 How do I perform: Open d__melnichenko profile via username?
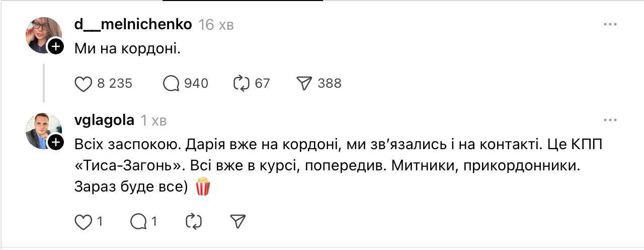tap(133, 24)
